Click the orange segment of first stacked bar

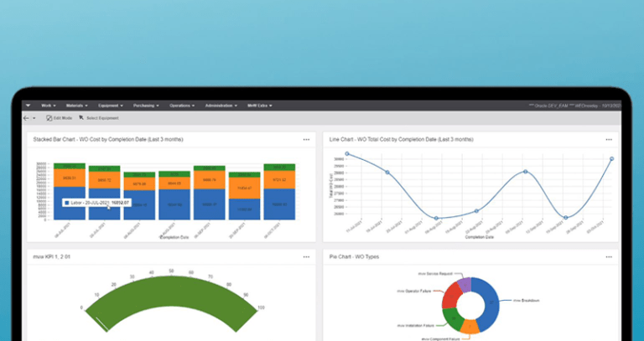click(x=70, y=178)
